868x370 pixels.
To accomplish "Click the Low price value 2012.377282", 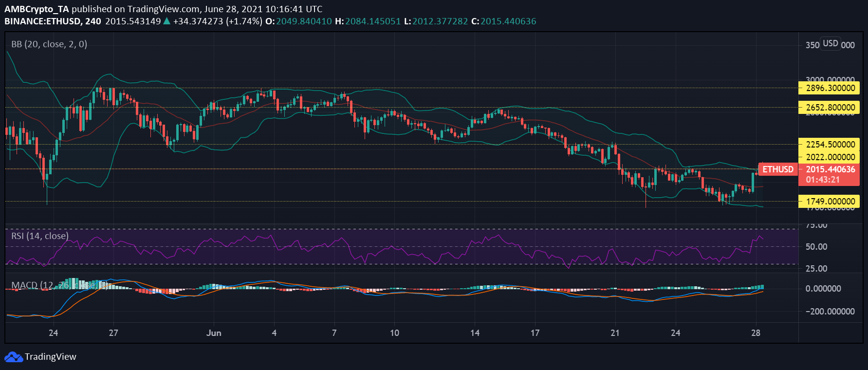I will pos(440,21).
